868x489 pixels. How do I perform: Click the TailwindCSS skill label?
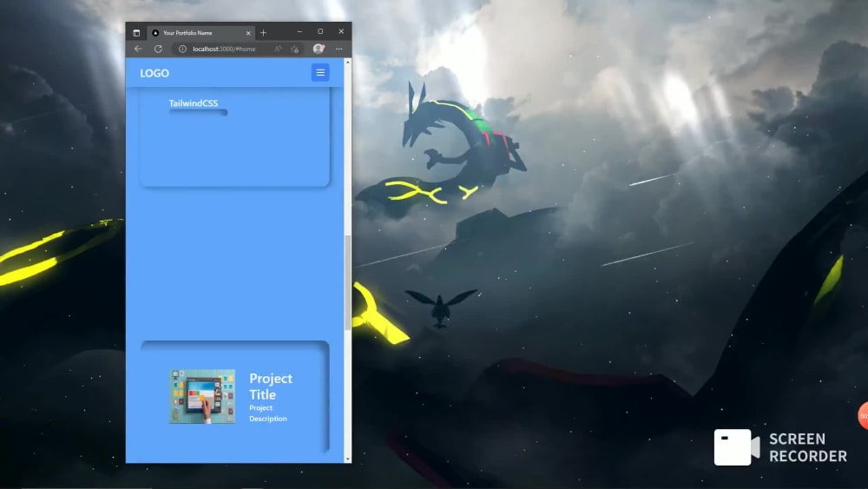(194, 103)
